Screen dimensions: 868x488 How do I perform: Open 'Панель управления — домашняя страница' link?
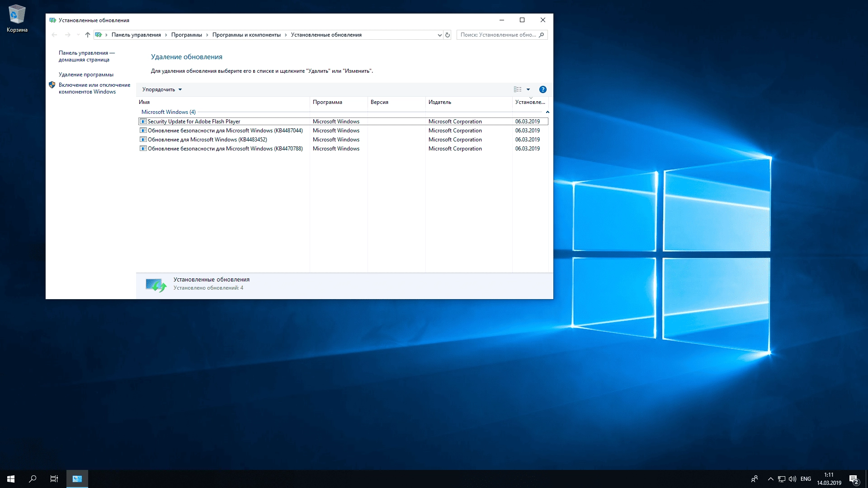coord(86,56)
